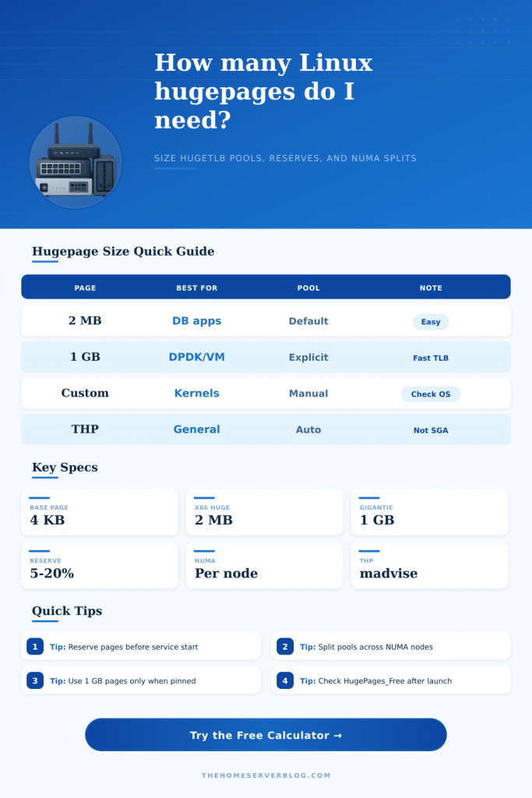Open the BASE PAGE 4 KB spec card

click(x=100, y=513)
